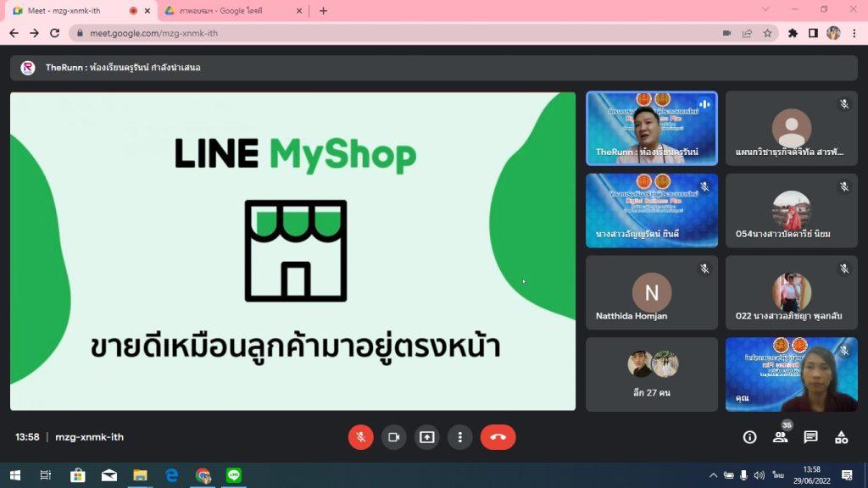Toggle Chrome side panel icon
The image size is (868, 488).
(813, 33)
